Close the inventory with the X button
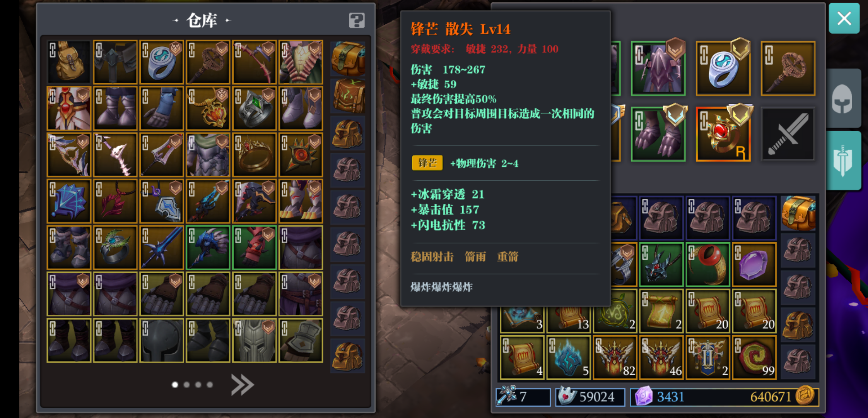The width and height of the screenshot is (868, 418). (x=844, y=18)
